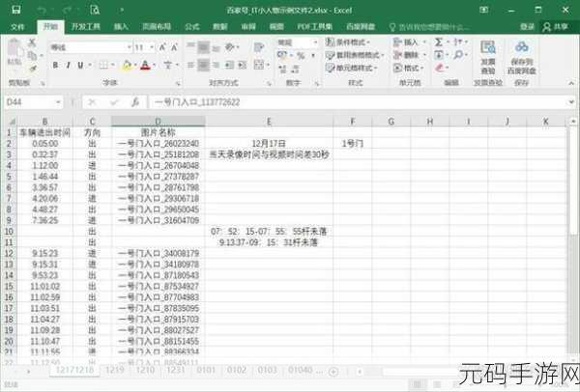Collapse the ribbon with the chevron arrow
Screen dimensions: 580x392
(571, 83)
